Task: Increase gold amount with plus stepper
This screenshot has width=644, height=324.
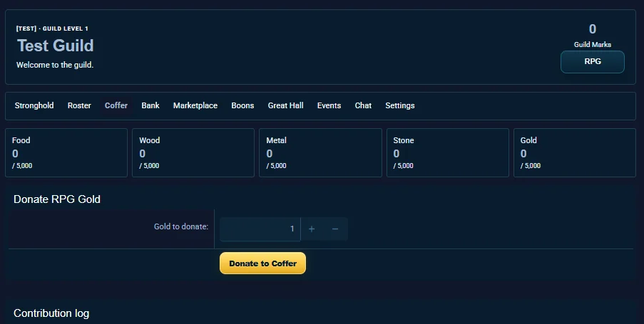Action: [x=312, y=229]
